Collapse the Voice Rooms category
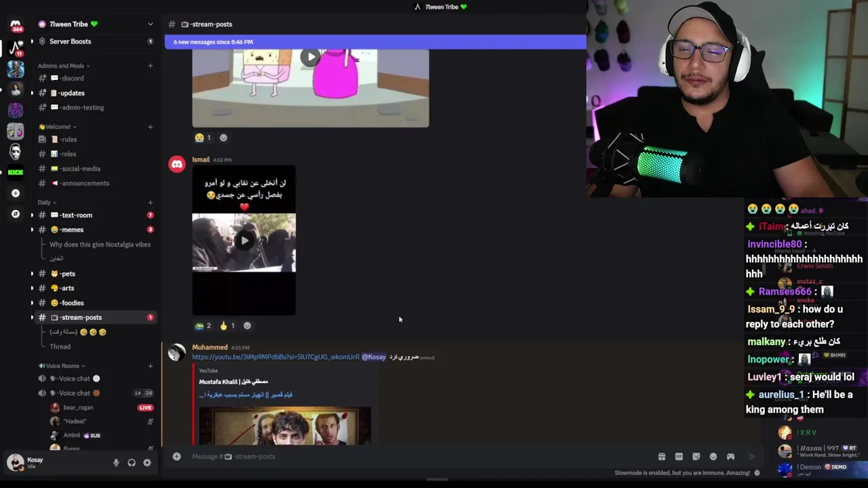 (x=62, y=366)
